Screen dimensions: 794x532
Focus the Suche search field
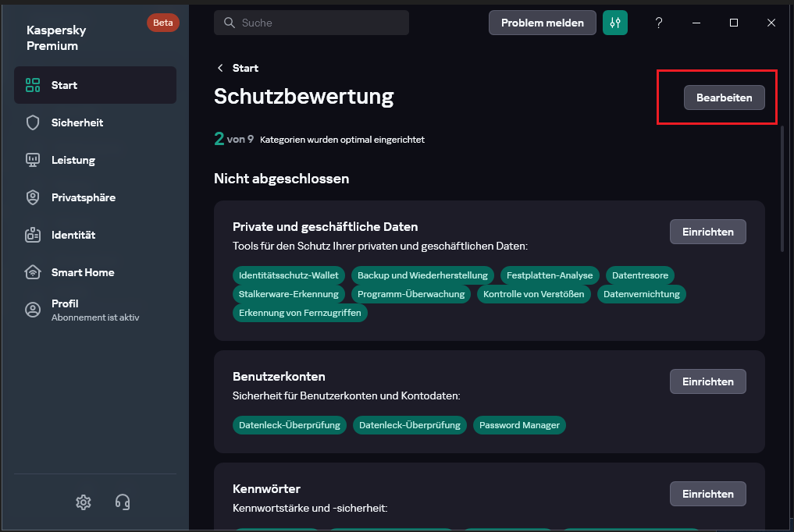pyautogui.click(x=312, y=23)
